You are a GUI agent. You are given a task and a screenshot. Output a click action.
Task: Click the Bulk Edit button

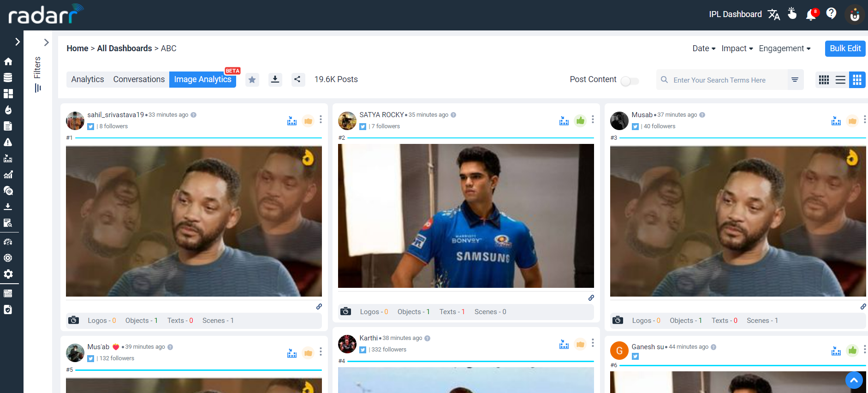pyautogui.click(x=845, y=48)
